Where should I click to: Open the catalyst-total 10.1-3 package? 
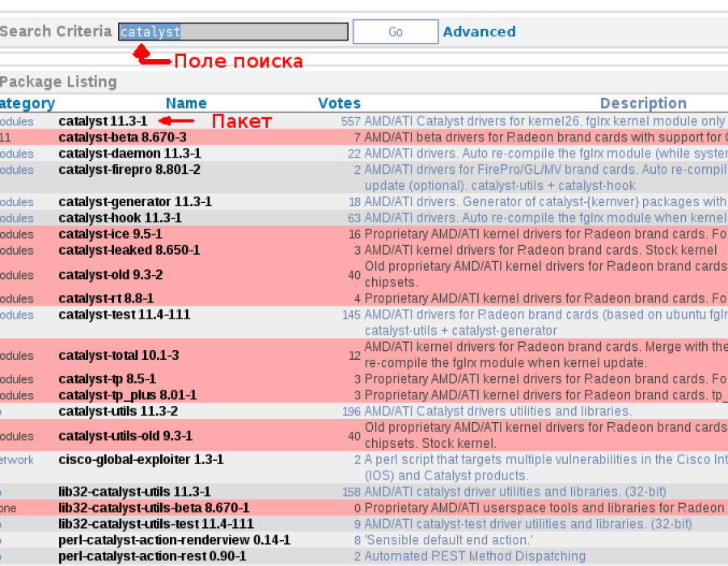pyautogui.click(x=119, y=356)
